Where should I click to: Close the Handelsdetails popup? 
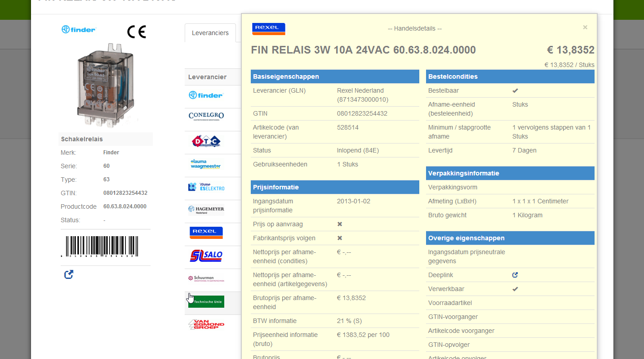coord(585,27)
